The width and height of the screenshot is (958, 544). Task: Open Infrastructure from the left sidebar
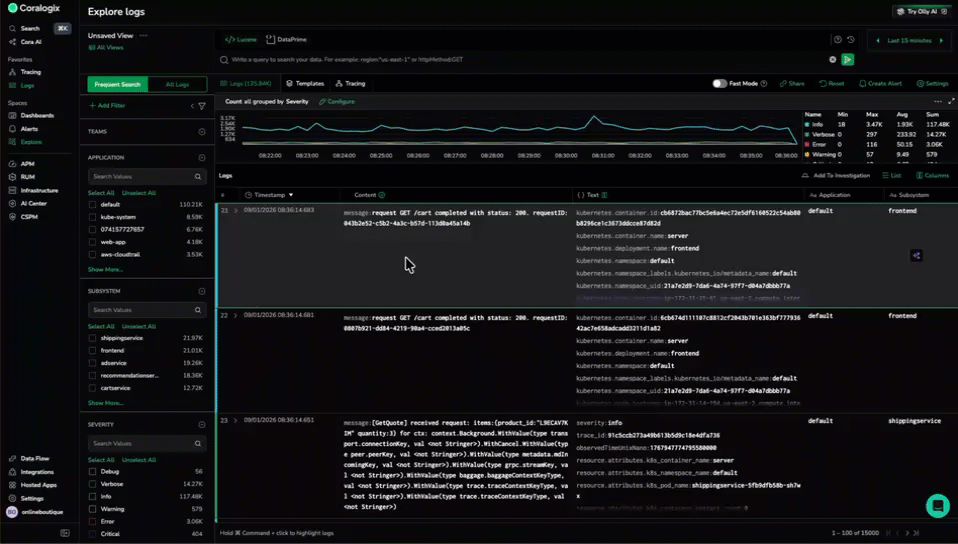point(39,190)
